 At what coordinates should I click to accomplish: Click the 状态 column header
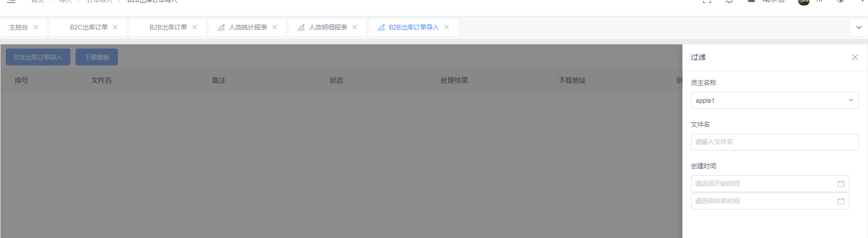coord(337,80)
